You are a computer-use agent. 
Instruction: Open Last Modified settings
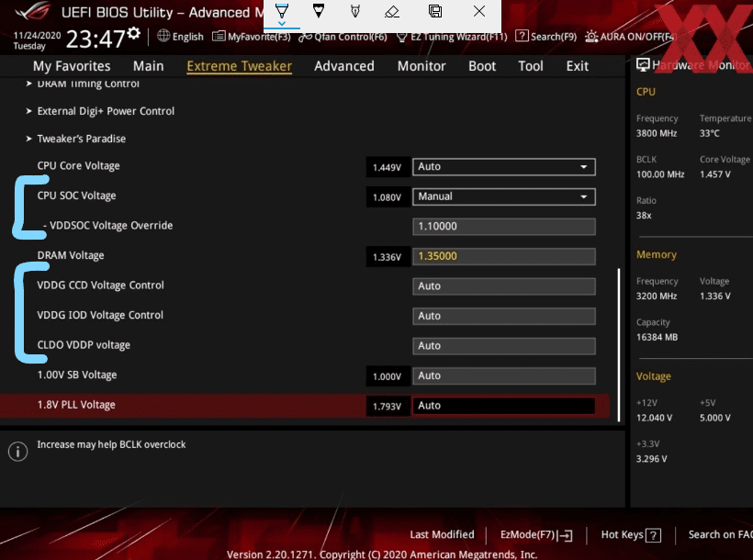coord(442,534)
